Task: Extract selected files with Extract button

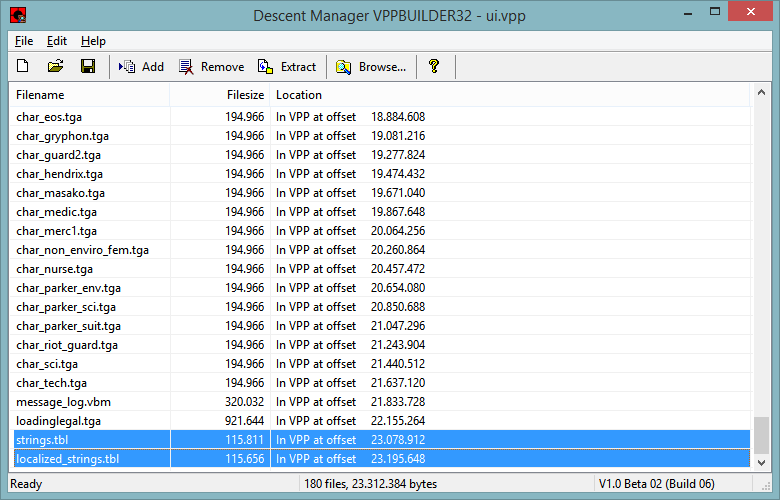Action: (x=287, y=67)
